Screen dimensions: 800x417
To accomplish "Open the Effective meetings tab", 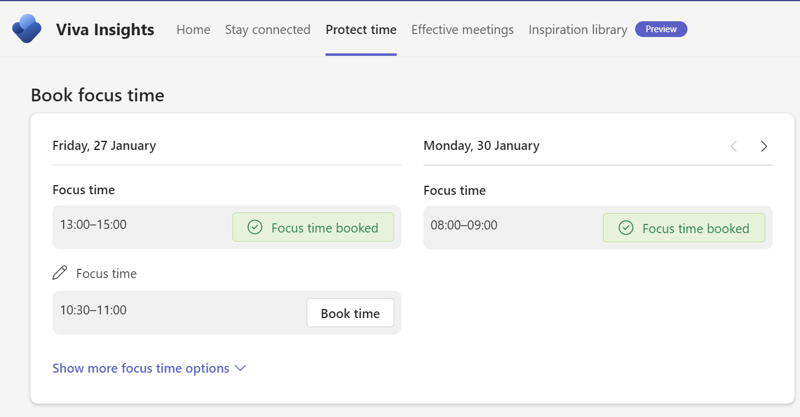I will click(x=462, y=30).
